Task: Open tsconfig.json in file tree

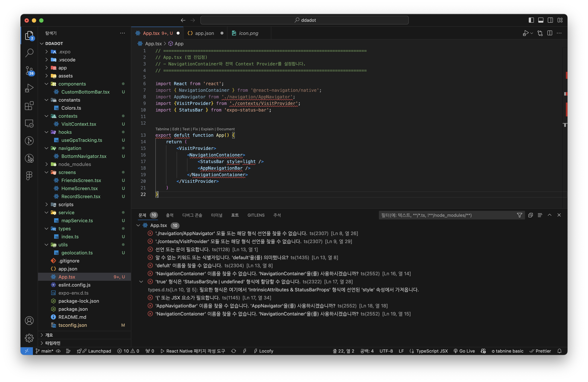Action: 73,325
